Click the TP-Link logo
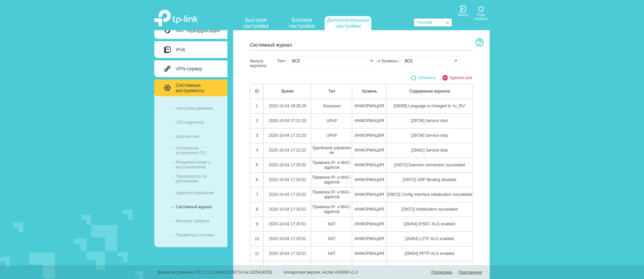This screenshot has width=644, height=279. [x=176, y=18]
